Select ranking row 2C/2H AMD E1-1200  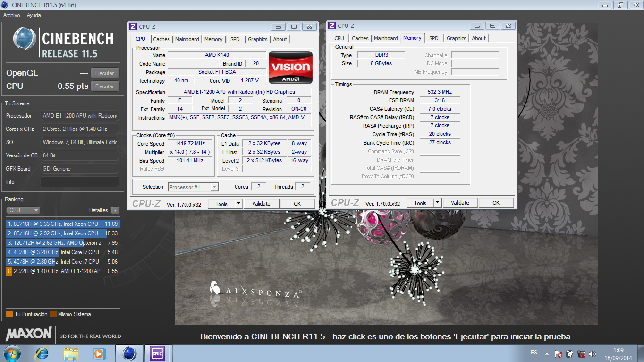point(63,271)
